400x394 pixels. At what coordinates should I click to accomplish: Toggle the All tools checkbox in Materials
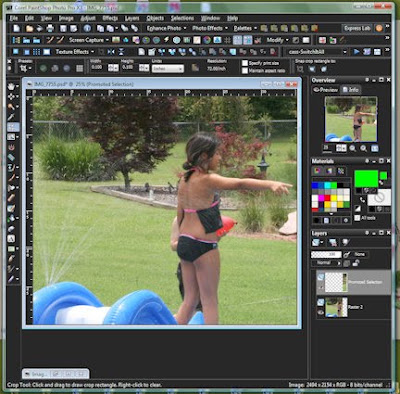357,218
